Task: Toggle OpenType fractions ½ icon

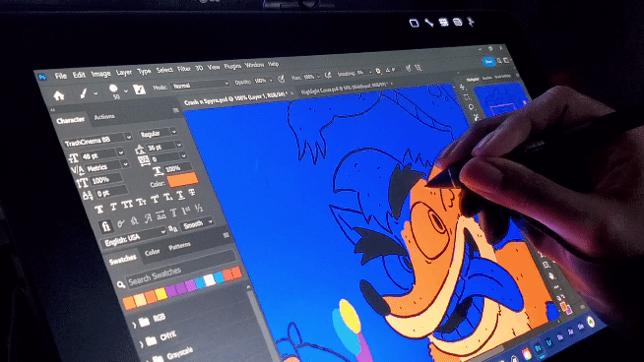Action: 199,209
